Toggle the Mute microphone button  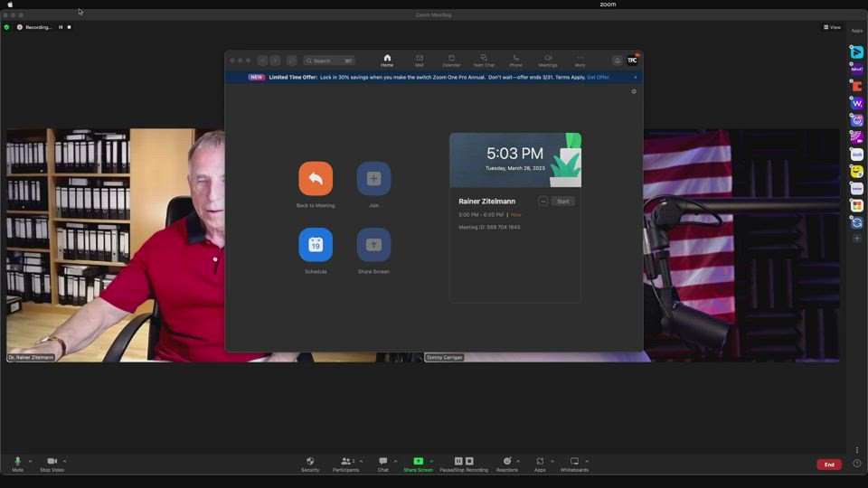pos(17,464)
